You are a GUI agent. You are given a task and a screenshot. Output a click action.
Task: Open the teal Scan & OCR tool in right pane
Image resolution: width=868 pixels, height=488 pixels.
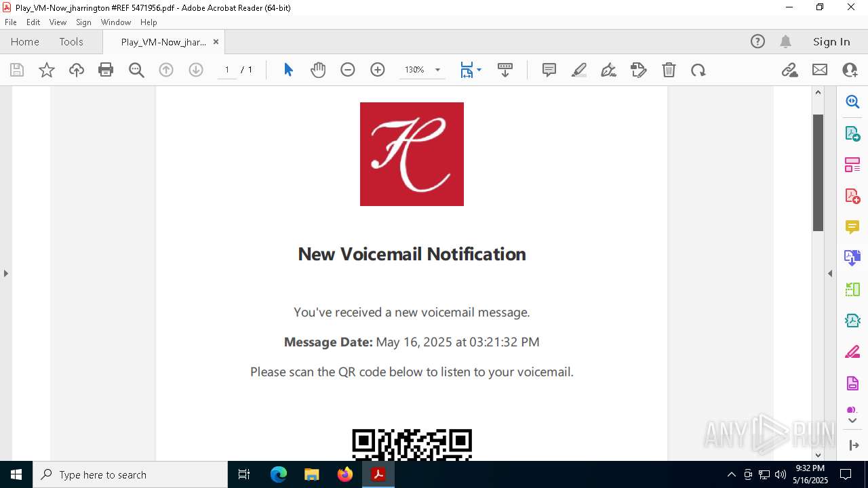852,321
